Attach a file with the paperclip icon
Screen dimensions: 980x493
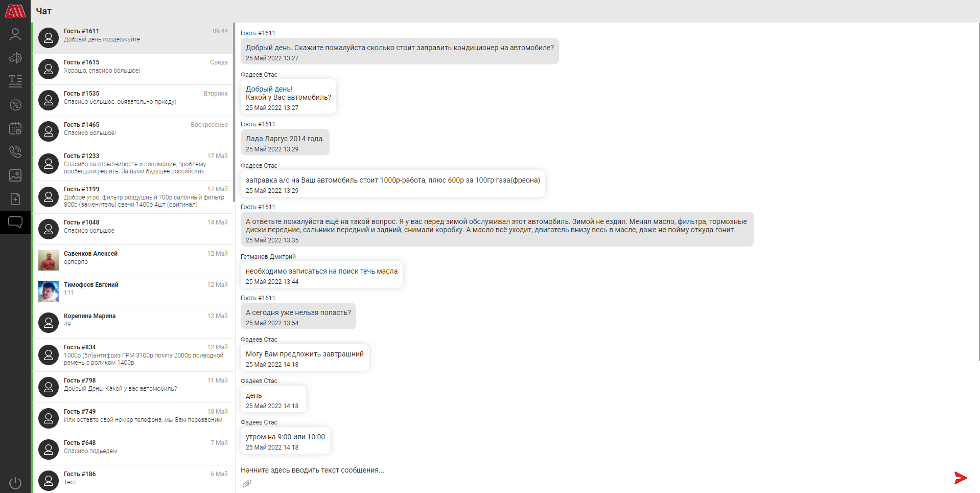pyautogui.click(x=247, y=483)
